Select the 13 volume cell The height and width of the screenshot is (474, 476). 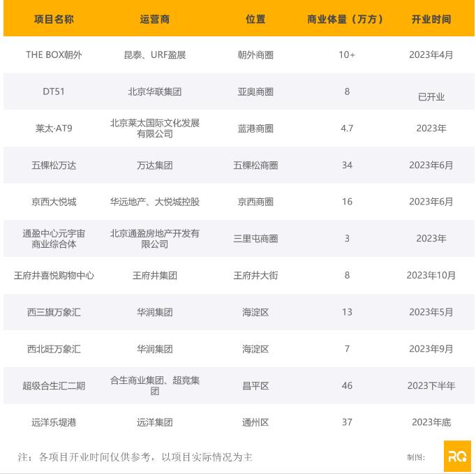tap(347, 312)
